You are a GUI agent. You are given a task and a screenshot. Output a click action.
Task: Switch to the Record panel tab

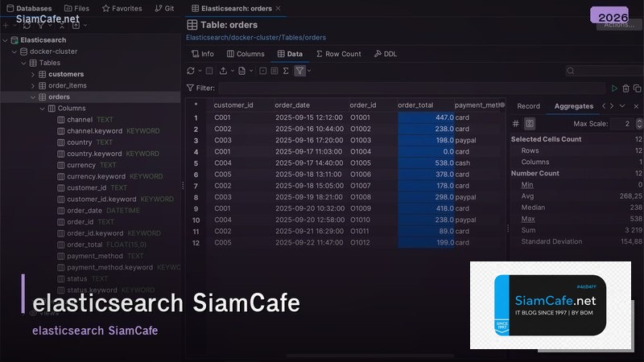[x=528, y=106]
